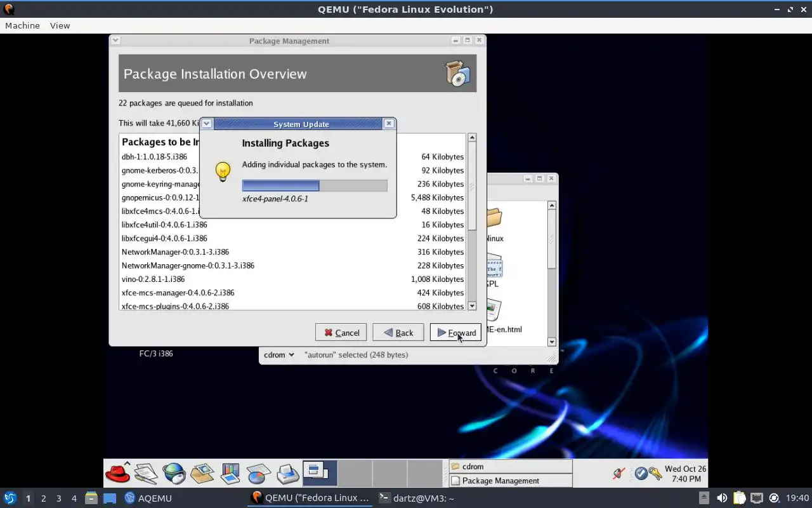Click the clipboard manager tray icon

739,498
